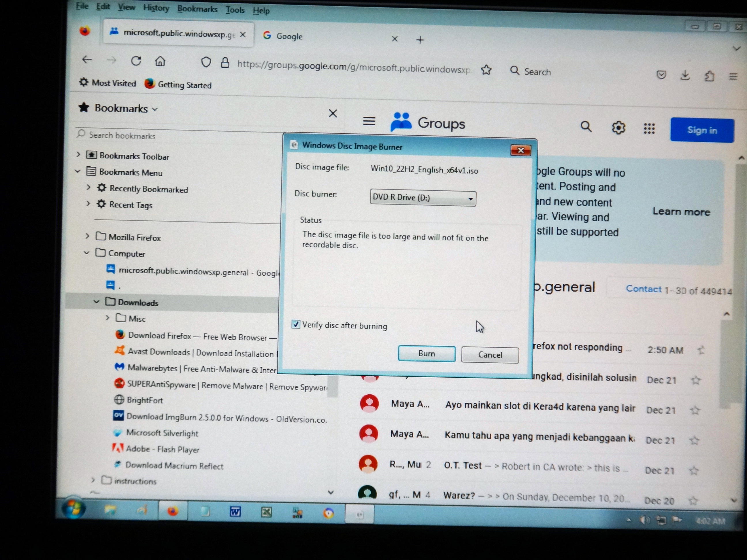The width and height of the screenshot is (747, 560).
Task: Open the Firefox hamburger application menu
Action: pyautogui.click(x=733, y=77)
